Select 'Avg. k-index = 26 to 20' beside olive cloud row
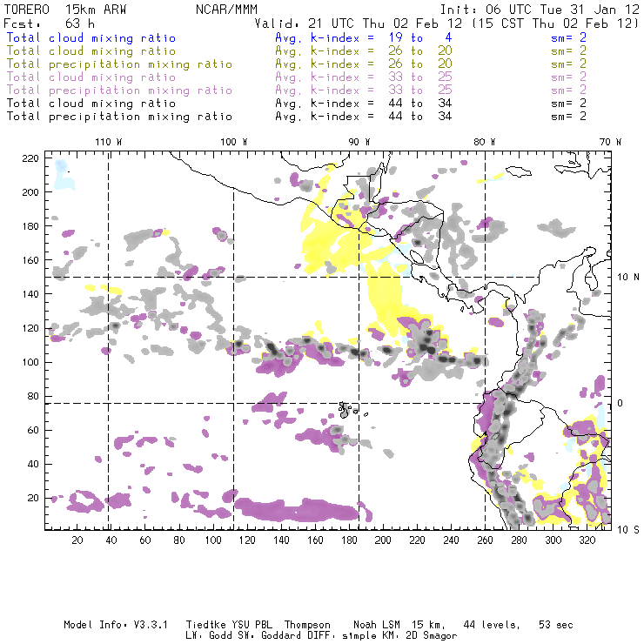 pos(364,51)
